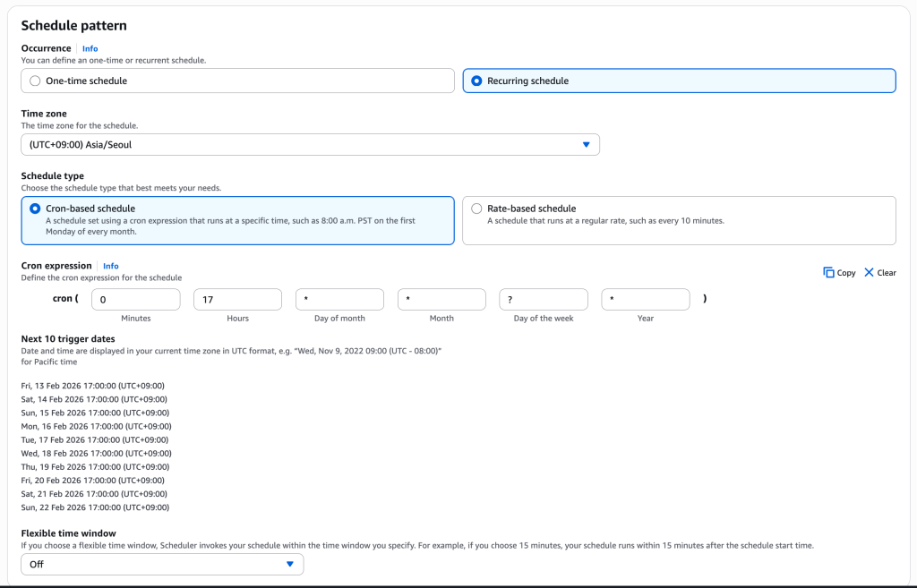Click the Minutes input field
The width and height of the screenshot is (917, 588).
point(136,300)
